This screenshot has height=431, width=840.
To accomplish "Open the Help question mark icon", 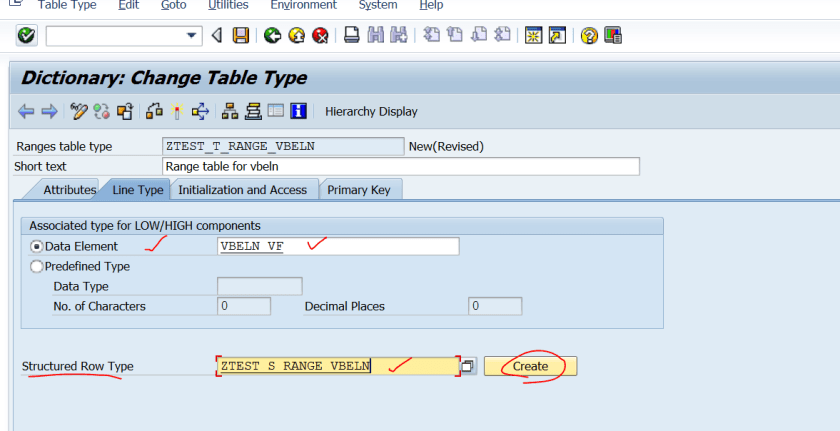I will (x=589, y=36).
